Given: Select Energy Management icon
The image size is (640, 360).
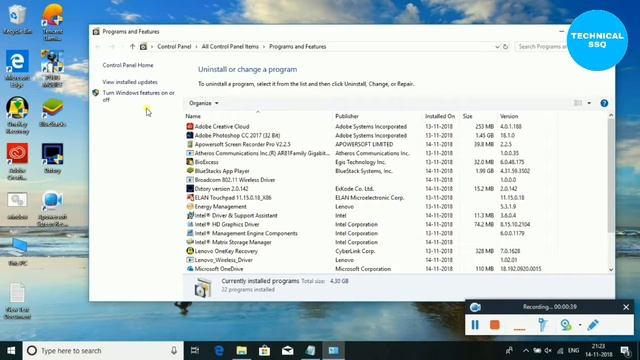Looking at the screenshot, I should (190, 207).
